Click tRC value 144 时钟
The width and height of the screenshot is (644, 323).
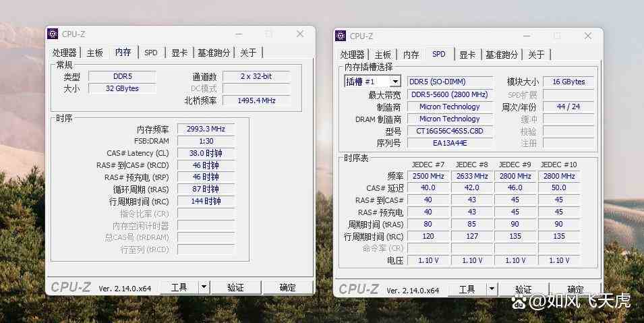tap(206, 202)
